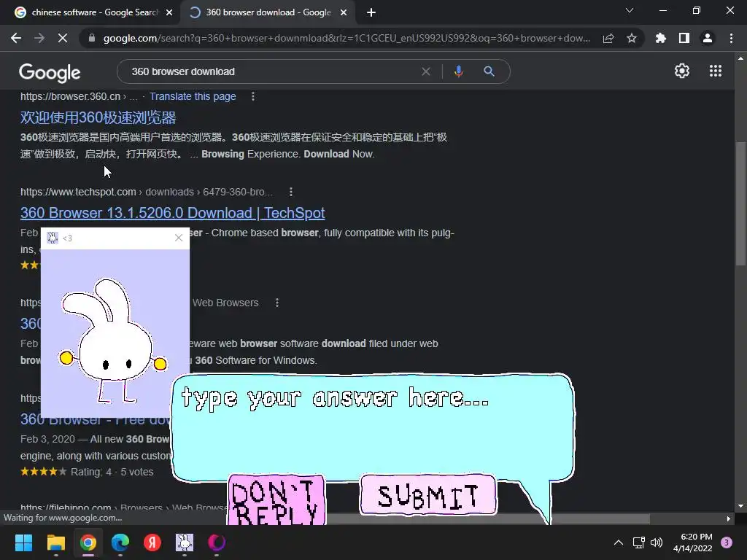Open a new browser tab
The width and height of the screenshot is (747, 560).
point(371,13)
